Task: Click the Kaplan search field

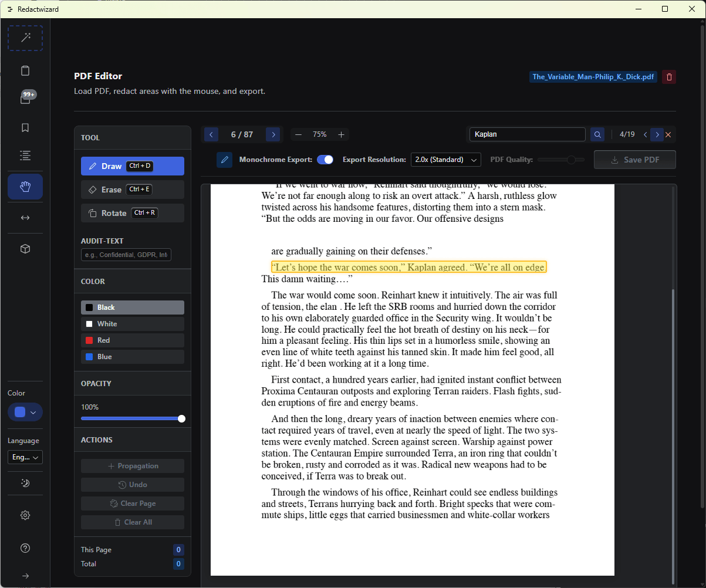Action: click(528, 134)
